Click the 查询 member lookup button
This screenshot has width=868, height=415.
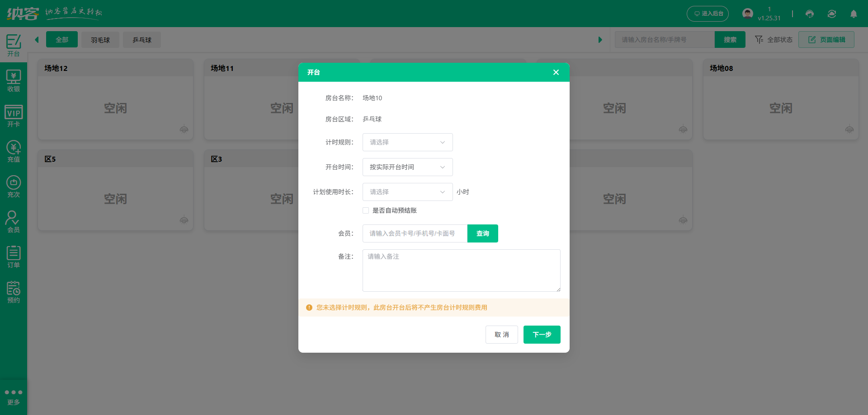tap(482, 233)
